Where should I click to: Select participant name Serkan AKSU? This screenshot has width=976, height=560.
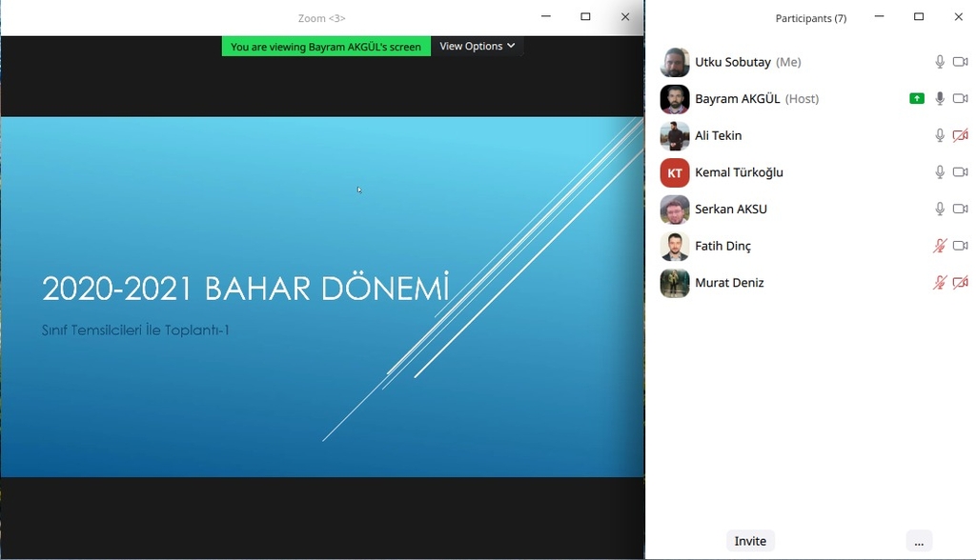point(731,209)
